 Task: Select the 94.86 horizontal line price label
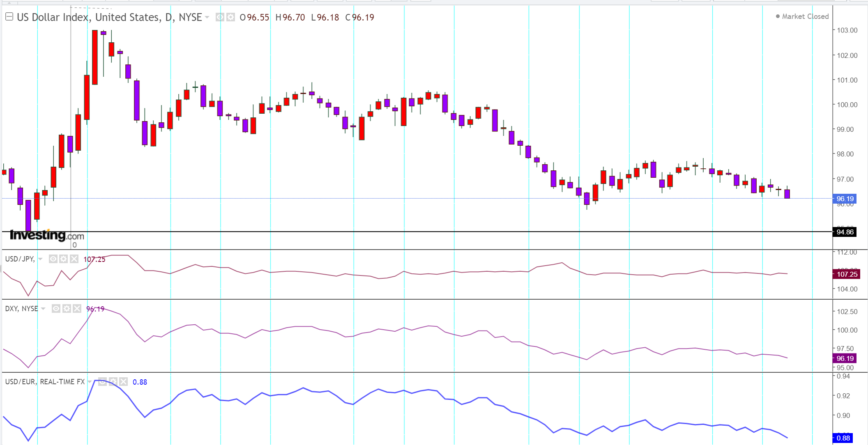(845, 232)
